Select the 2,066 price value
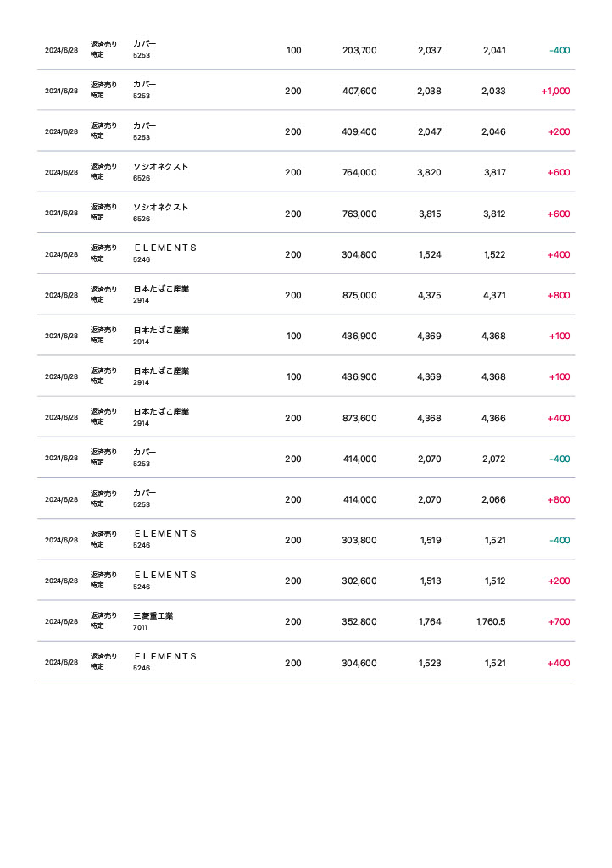 click(x=493, y=500)
